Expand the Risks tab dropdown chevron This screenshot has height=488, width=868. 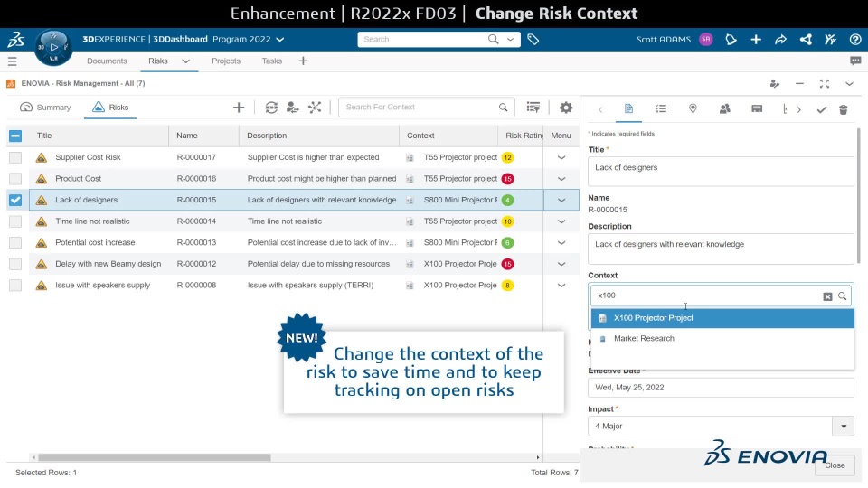[186, 61]
